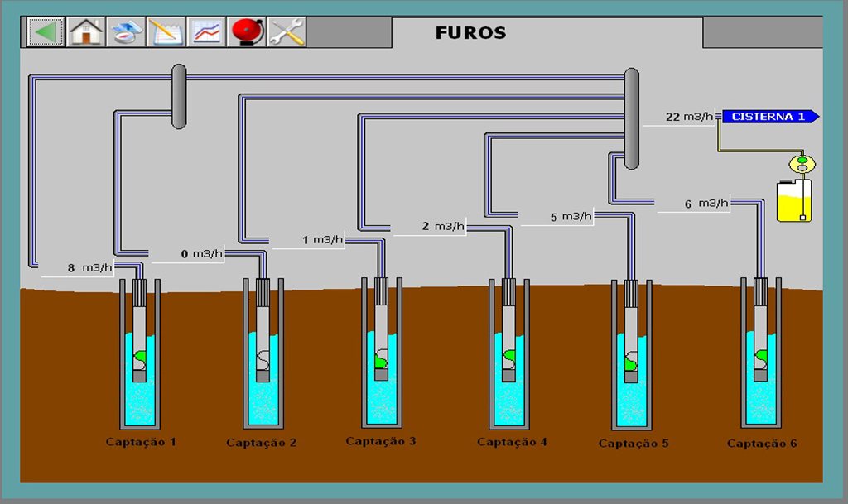Click the green back arrow button

(46, 32)
